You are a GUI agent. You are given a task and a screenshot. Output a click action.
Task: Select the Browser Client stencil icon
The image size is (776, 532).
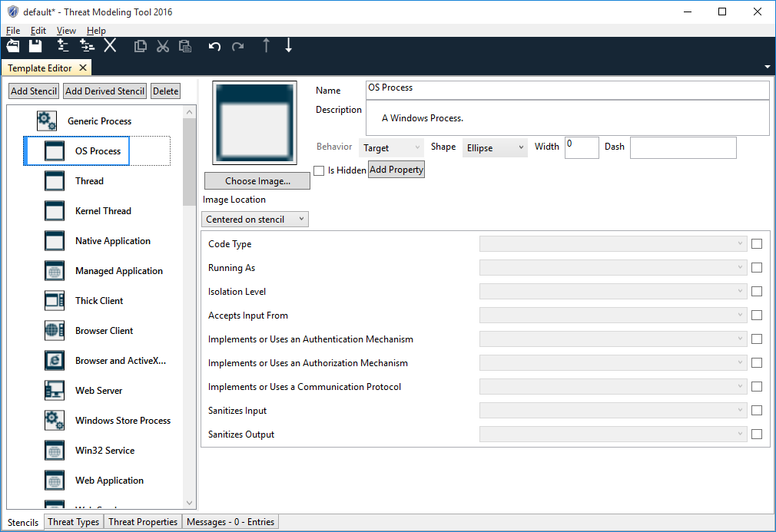tap(55, 331)
